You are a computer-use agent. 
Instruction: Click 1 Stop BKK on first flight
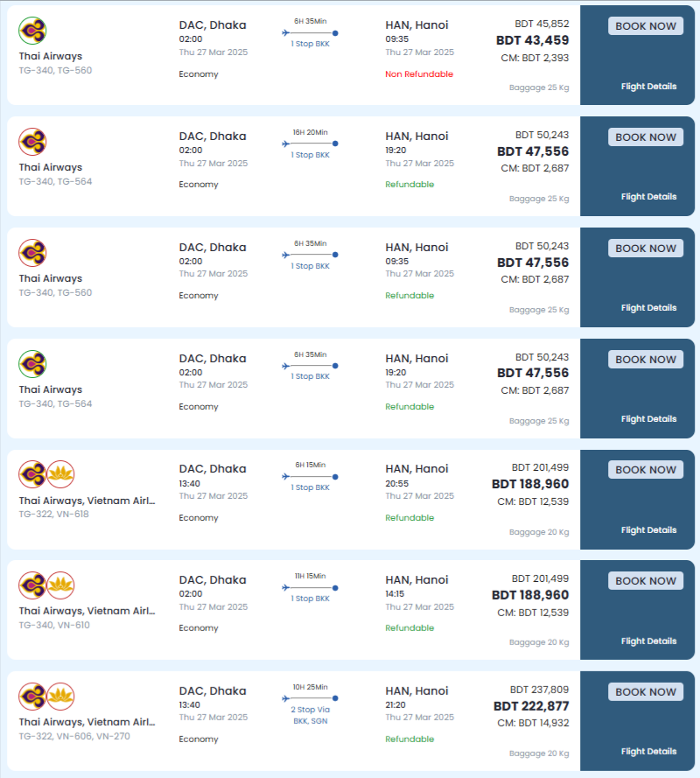pos(310,44)
